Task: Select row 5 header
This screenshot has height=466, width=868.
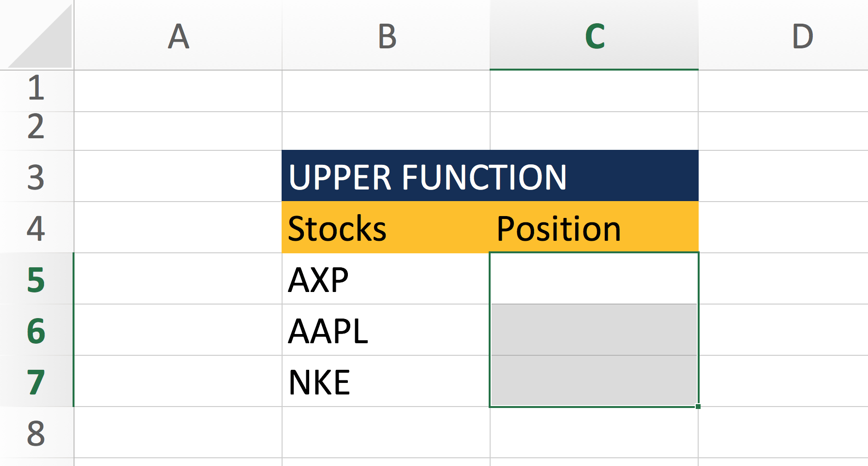Action: tap(37, 278)
